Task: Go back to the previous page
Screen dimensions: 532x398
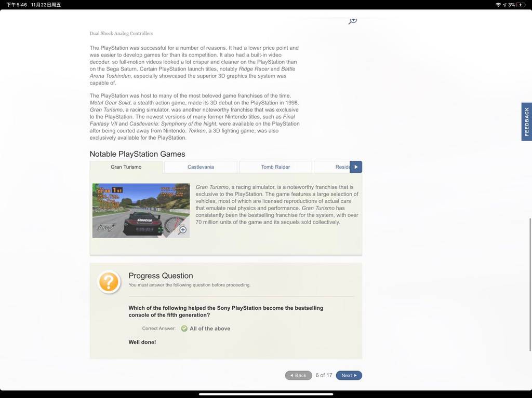Action: [298, 375]
